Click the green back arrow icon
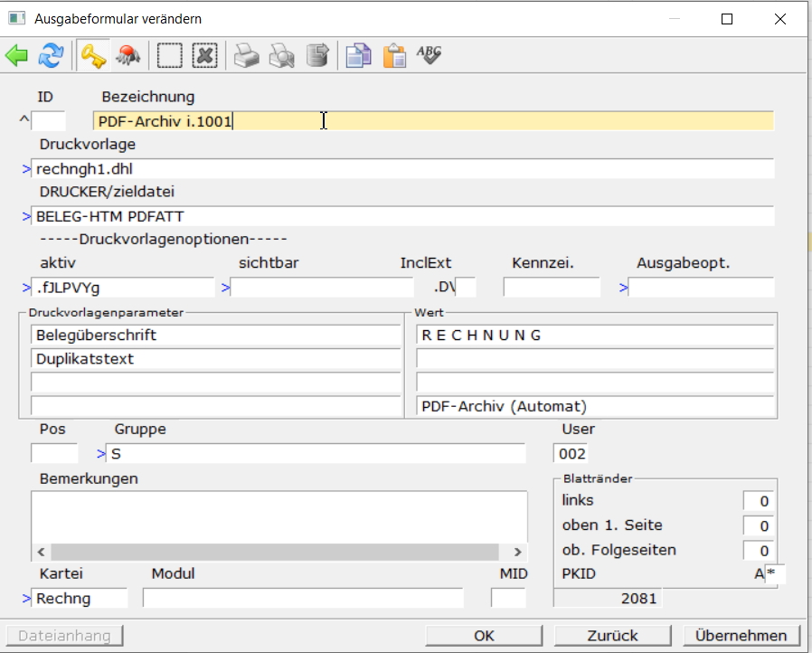The image size is (812, 653). pyautogui.click(x=16, y=56)
